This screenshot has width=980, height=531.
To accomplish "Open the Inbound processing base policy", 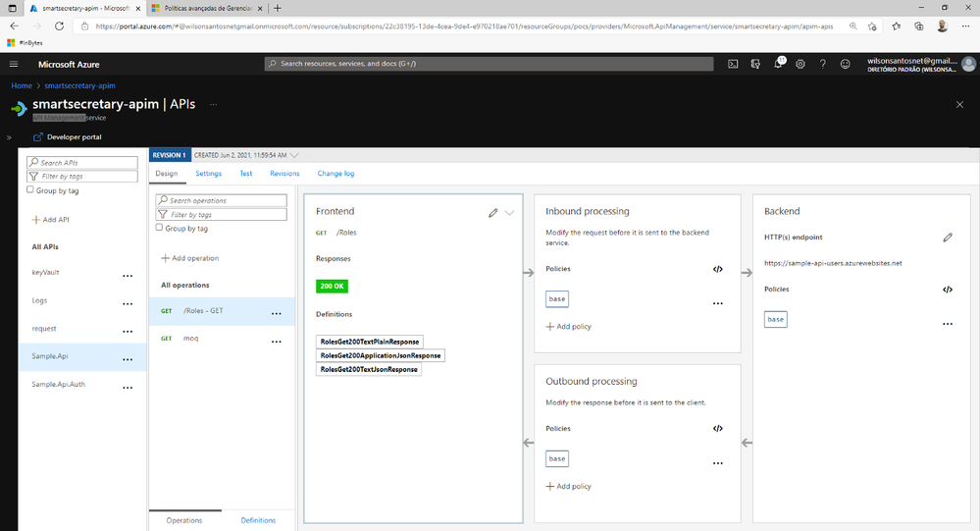I will point(557,299).
